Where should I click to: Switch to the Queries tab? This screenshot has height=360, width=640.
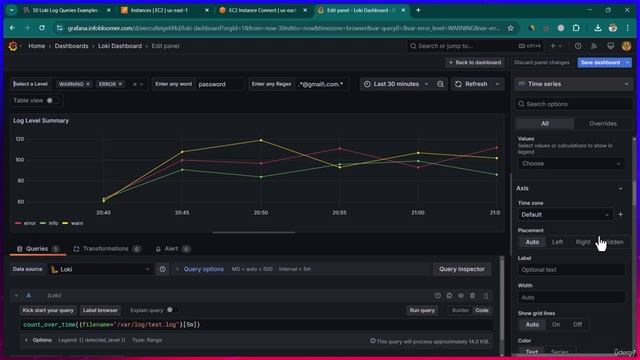click(38, 249)
